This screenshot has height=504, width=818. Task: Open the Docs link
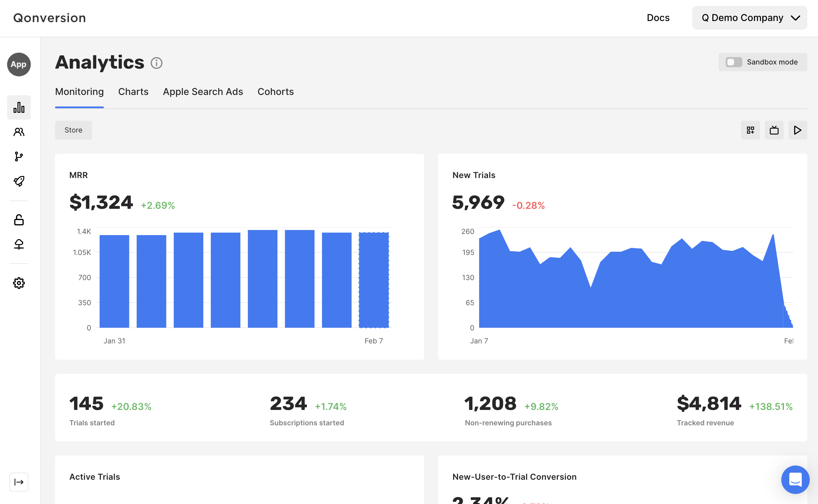[658, 18]
